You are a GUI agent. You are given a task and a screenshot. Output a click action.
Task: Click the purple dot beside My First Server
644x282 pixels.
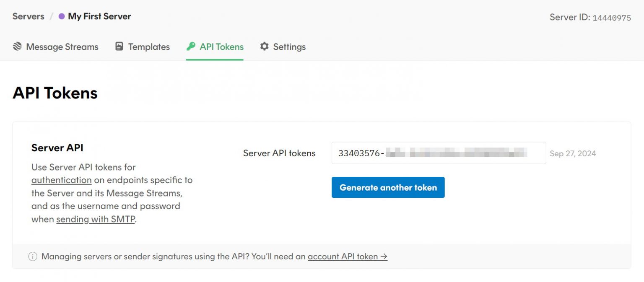[x=62, y=17]
